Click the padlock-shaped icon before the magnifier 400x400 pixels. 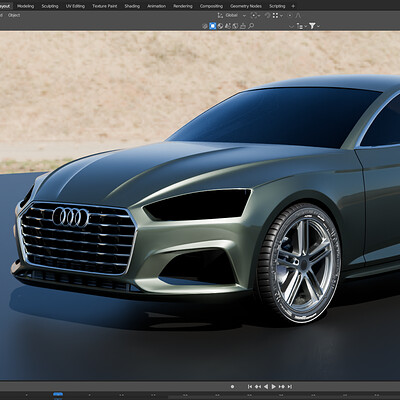pos(243,26)
